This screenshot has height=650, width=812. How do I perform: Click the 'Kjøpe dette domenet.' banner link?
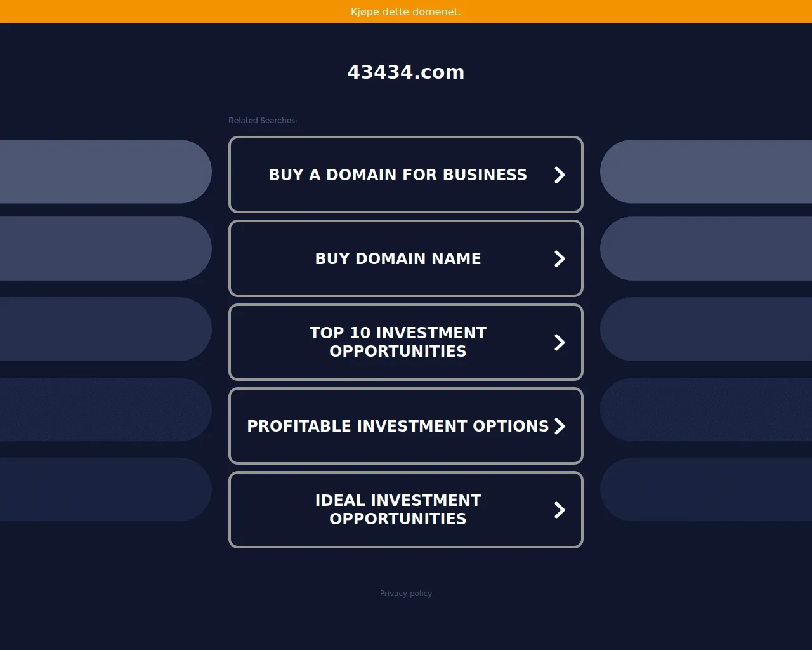[406, 11]
